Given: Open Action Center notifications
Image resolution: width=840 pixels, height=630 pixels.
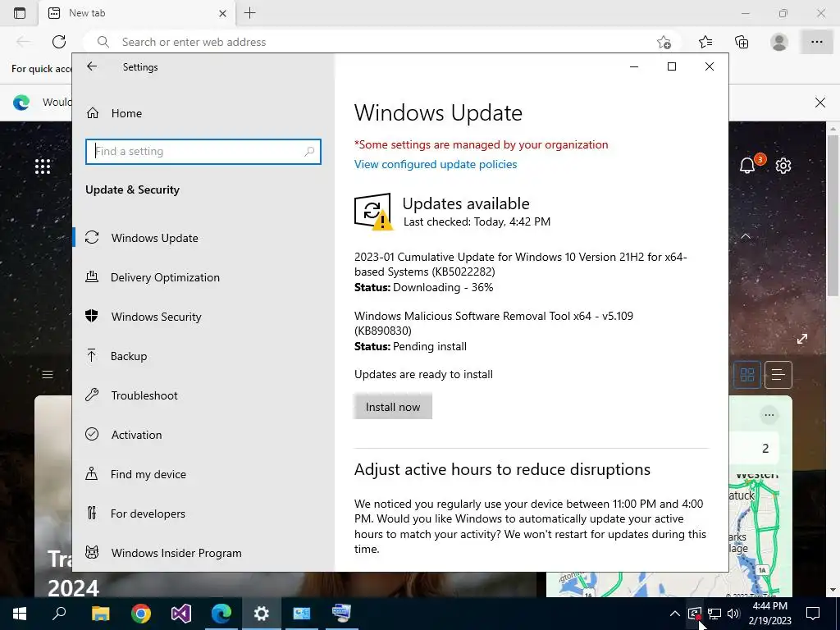Looking at the screenshot, I should [x=813, y=614].
